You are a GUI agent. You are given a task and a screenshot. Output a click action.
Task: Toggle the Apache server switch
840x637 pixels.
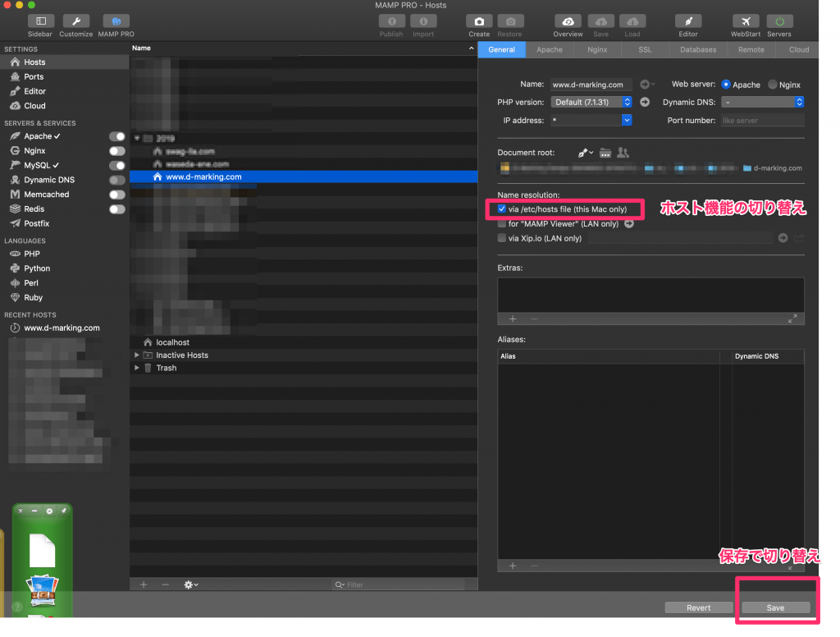coord(116,136)
